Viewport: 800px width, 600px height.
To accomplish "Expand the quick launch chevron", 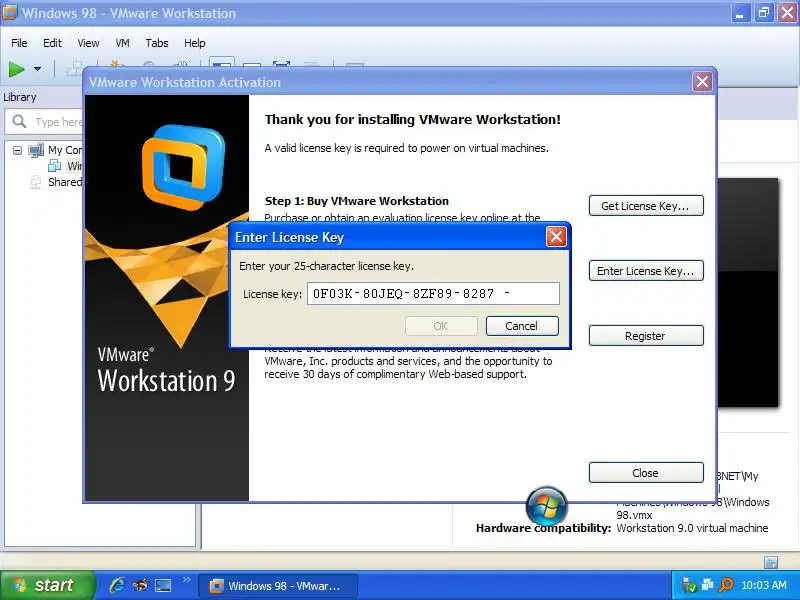I will point(186,580).
